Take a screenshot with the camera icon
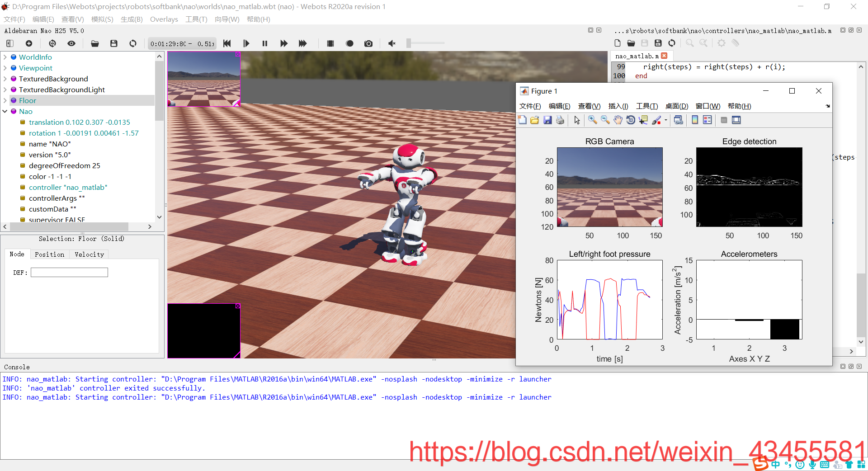The image size is (868, 471). coord(368,43)
